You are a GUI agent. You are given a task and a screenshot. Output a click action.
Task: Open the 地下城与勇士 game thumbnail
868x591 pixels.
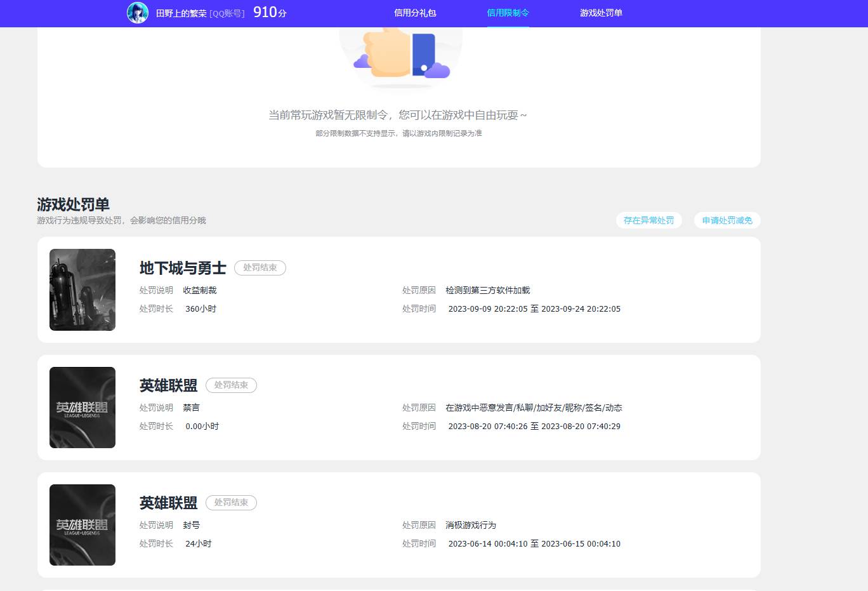pyautogui.click(x=82, y=289)
